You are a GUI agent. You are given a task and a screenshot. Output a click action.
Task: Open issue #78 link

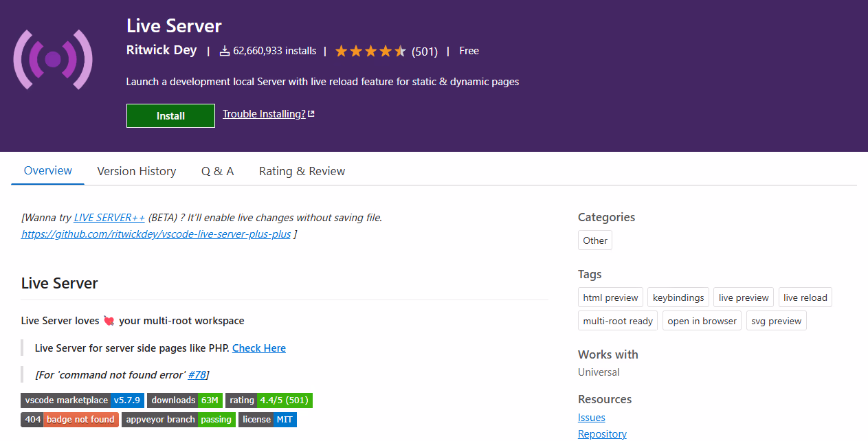(197, 374)
